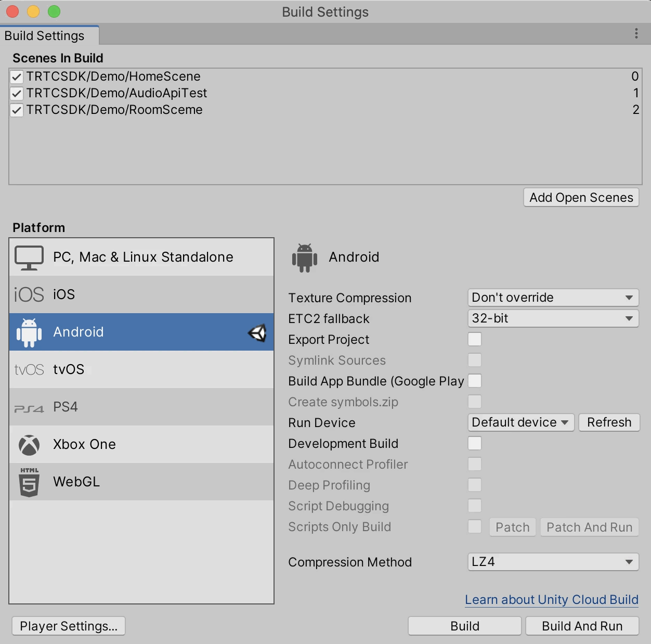Click the Texture Compression label
The height and width of the screenshot is (644, 651).
coord(350,298)
